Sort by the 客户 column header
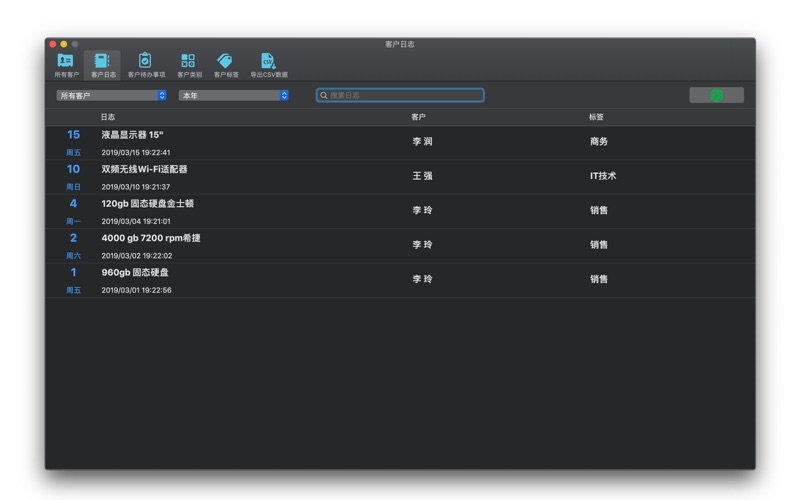800x500 pixels. (x=418, y=117)
